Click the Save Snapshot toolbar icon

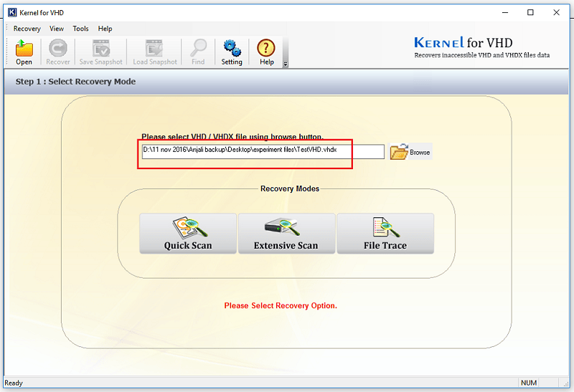(x=101, y=52)
